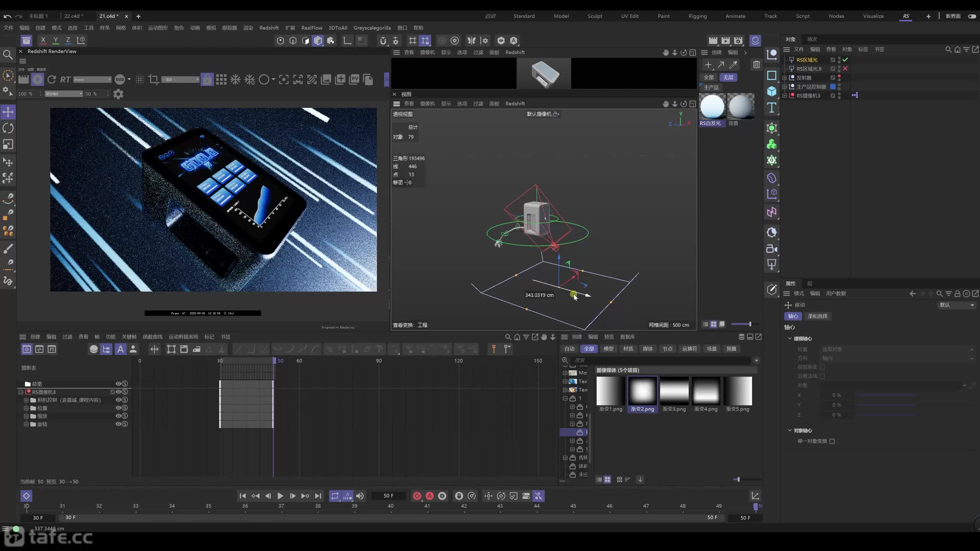Enable the 单一对象变换 checkbox
This screenshot has width=980, height=551.
pyautogui.click(x=832, y=441)
